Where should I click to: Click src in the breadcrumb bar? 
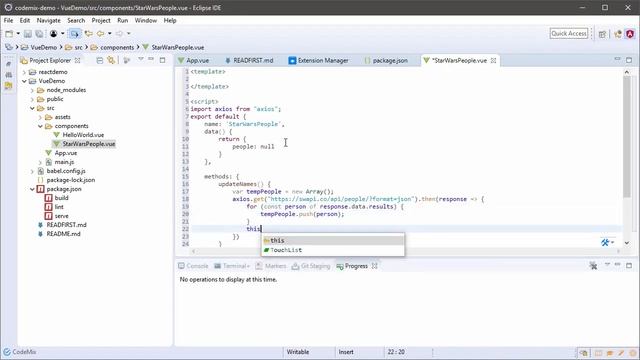pos(78,47)
